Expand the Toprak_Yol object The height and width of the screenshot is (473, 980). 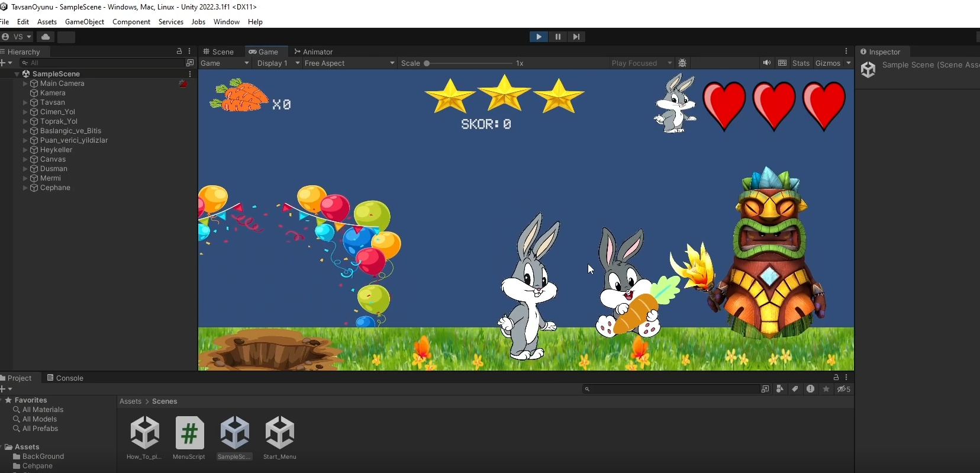(x=25, y=121)
